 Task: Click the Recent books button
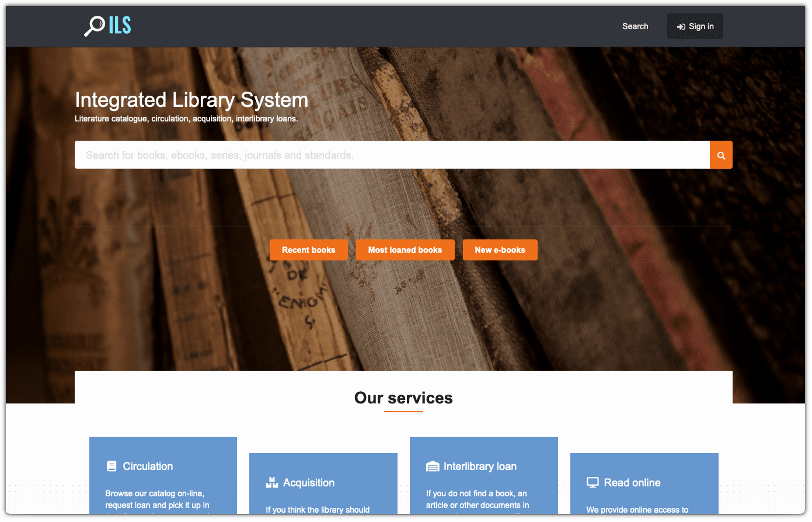[308, 249]
